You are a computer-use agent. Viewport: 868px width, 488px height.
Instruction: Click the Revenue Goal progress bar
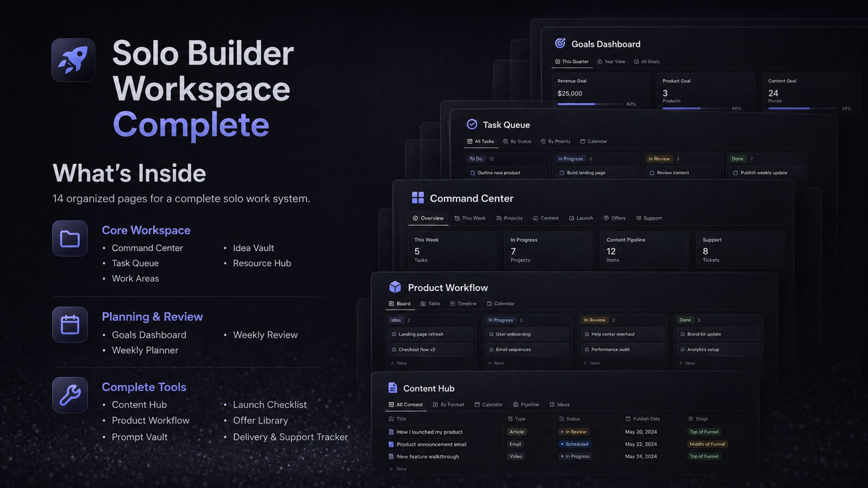coord(590,104)
